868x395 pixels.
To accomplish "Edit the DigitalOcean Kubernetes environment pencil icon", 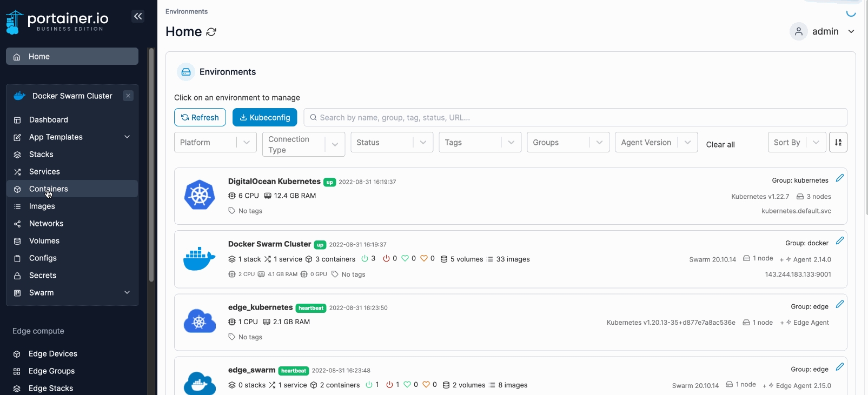I will 839,178.
